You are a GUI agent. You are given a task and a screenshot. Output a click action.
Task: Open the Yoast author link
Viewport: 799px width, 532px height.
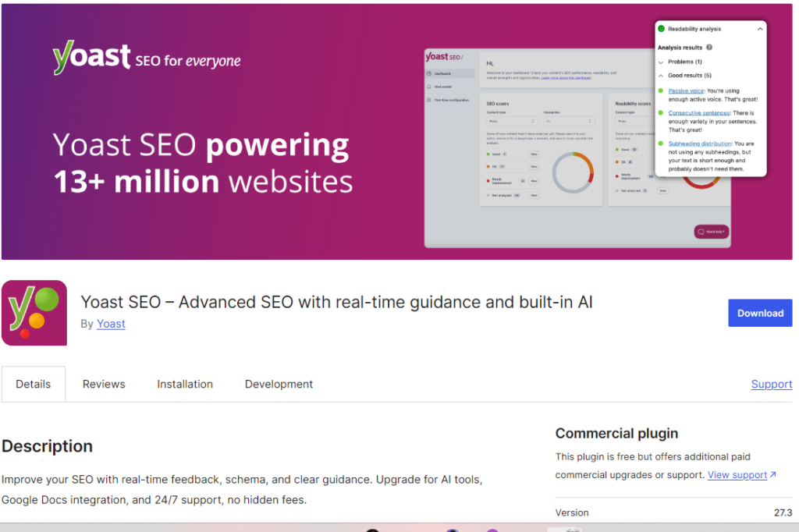111,324
